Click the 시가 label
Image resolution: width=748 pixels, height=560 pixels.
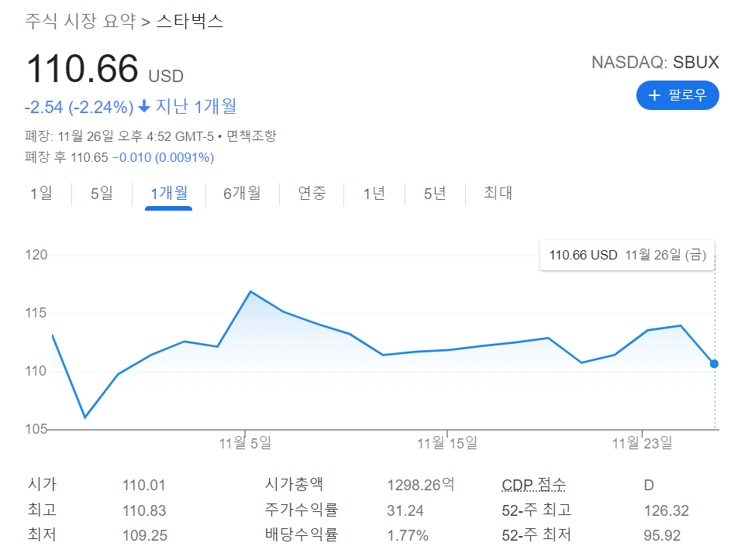42,484
